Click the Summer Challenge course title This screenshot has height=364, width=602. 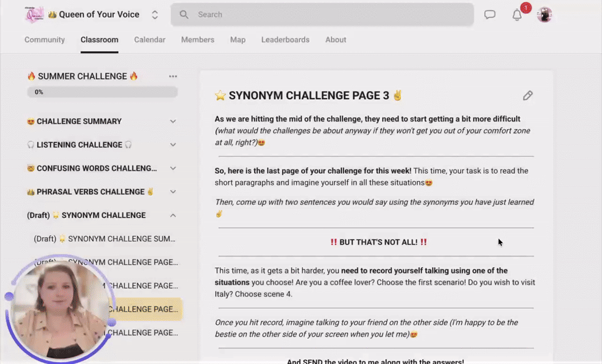coord(82,76)
